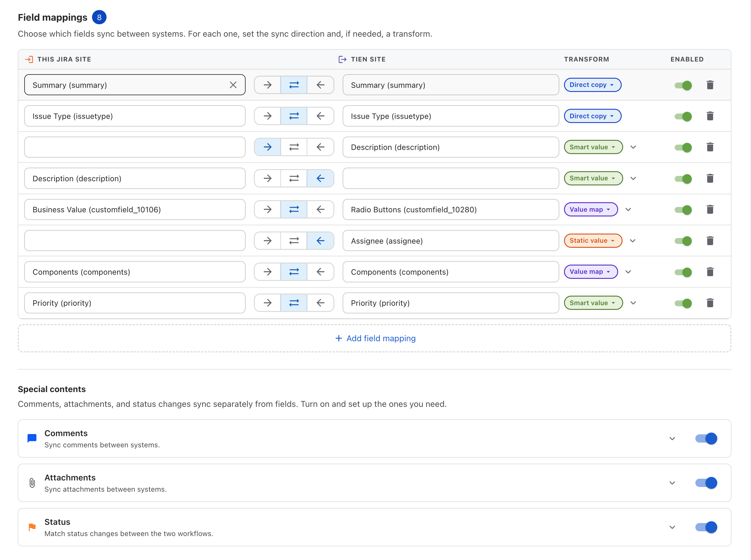Remove the Tien Description mapping row
751x560 pixels.
[710, 147]
